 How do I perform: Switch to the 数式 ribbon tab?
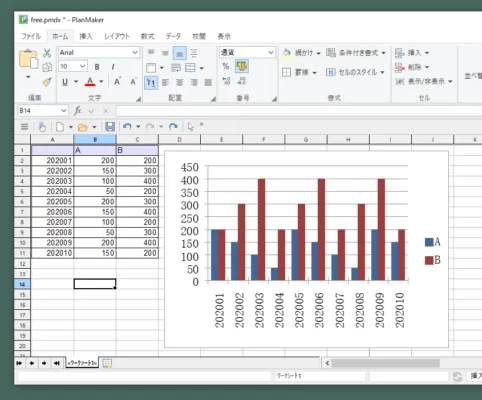click(147, 36)
